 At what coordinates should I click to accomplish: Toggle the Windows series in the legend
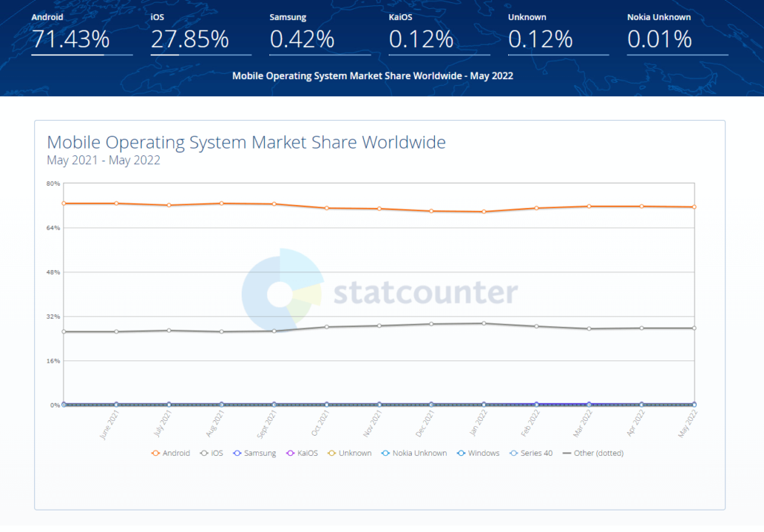pyautogui.click(x=477, y=453)
